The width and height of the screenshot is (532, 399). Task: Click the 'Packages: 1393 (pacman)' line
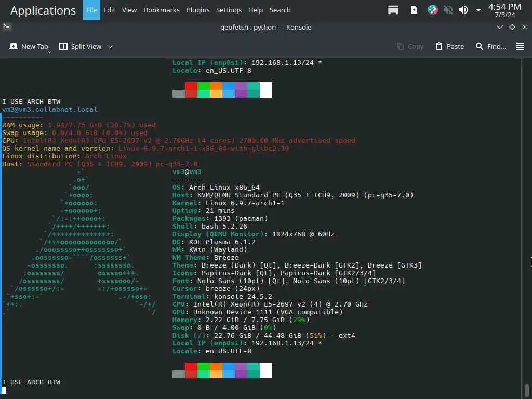pos(220,219)
